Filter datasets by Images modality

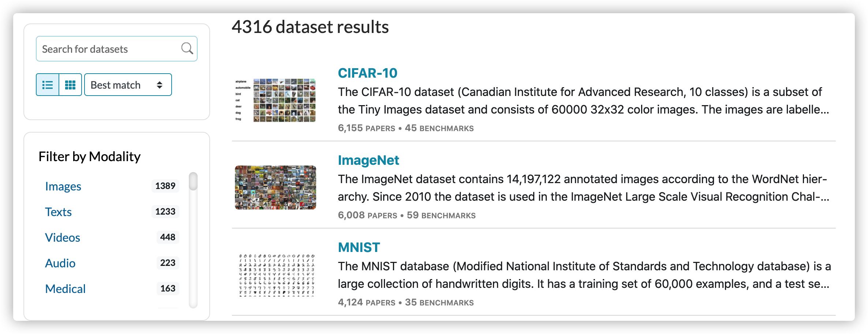[63, 186]
